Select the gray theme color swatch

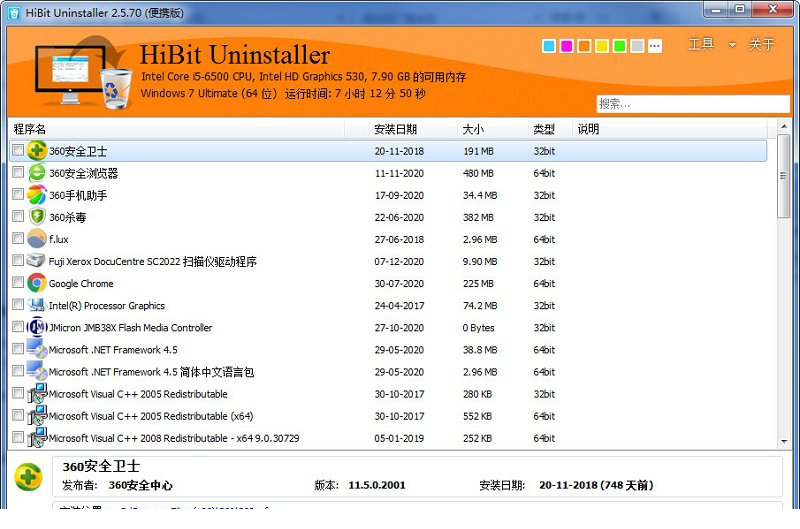[x=637, y=46]
